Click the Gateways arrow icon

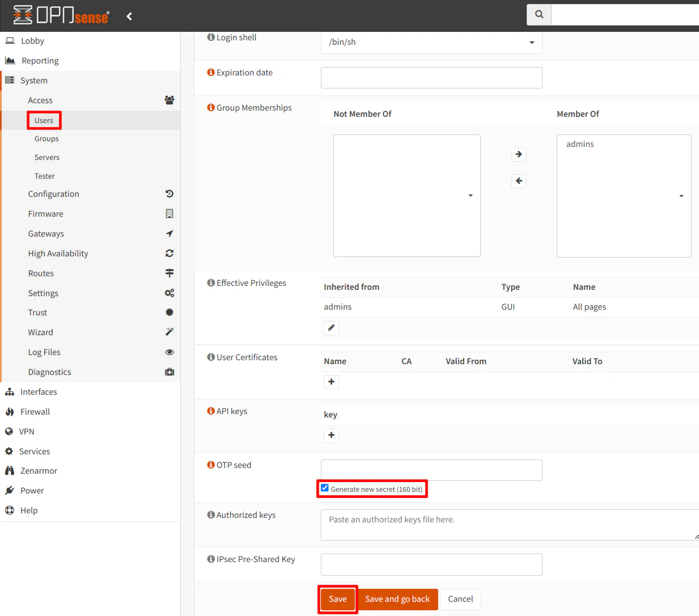pos(170,233)
